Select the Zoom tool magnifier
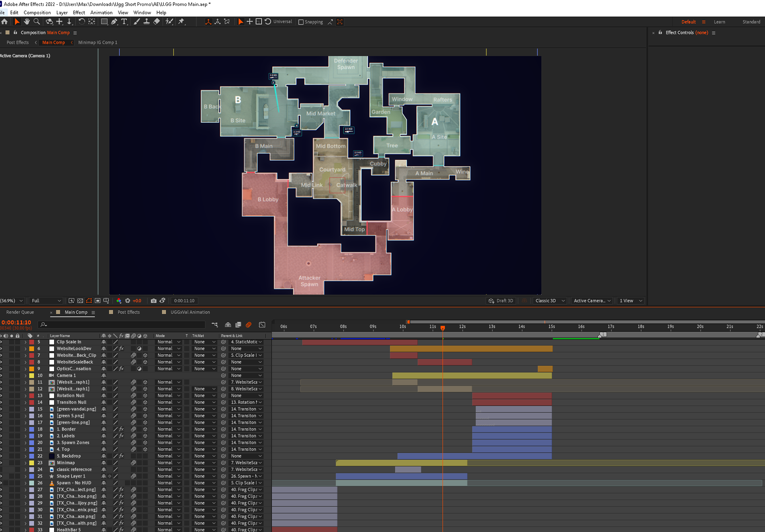The height and width of the screenshot is (532, 765). [37, 22]
